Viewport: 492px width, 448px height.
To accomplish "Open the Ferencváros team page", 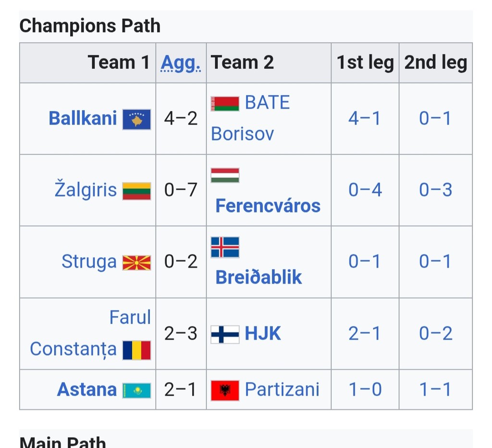I will 268,206.
